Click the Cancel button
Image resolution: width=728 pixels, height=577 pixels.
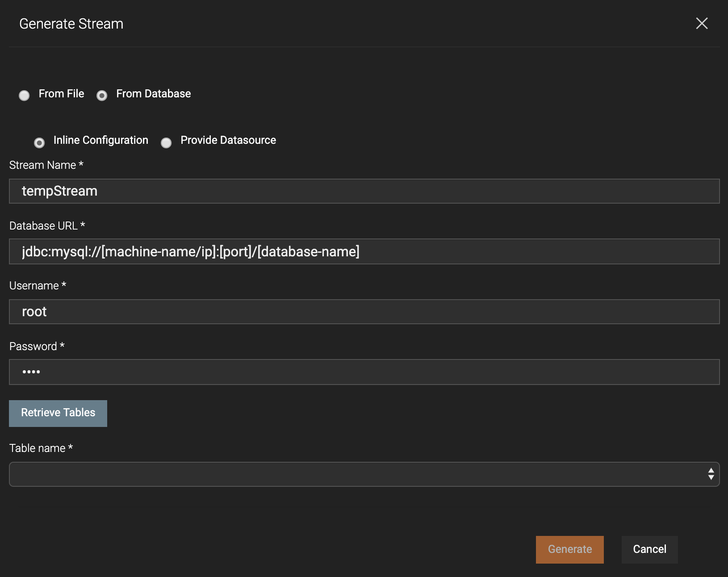click(650, 549)
